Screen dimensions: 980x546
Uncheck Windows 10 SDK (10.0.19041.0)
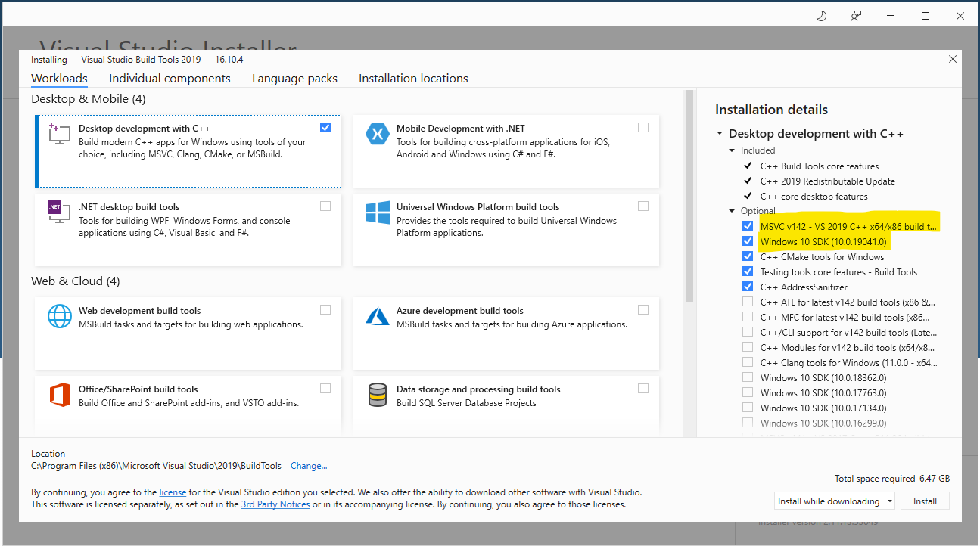748,241
